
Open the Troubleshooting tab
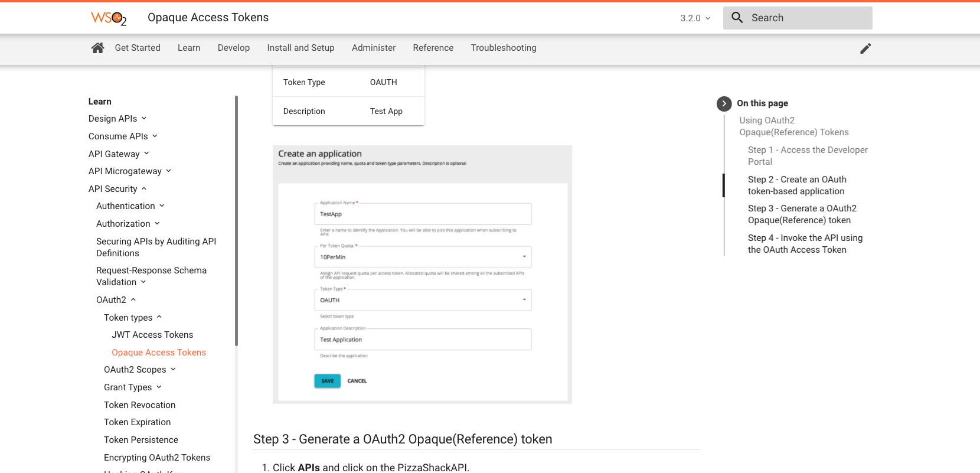click(504, 48)
